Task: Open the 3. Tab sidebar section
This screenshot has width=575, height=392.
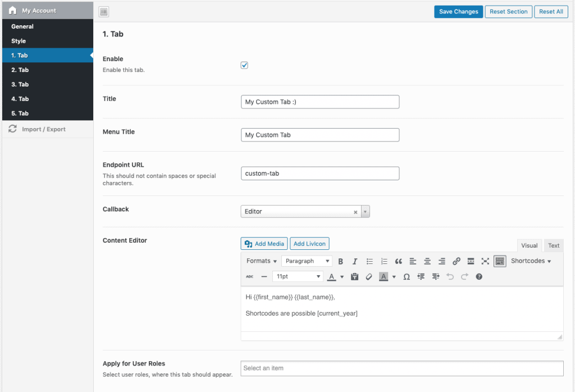Action: click(20, 84)
